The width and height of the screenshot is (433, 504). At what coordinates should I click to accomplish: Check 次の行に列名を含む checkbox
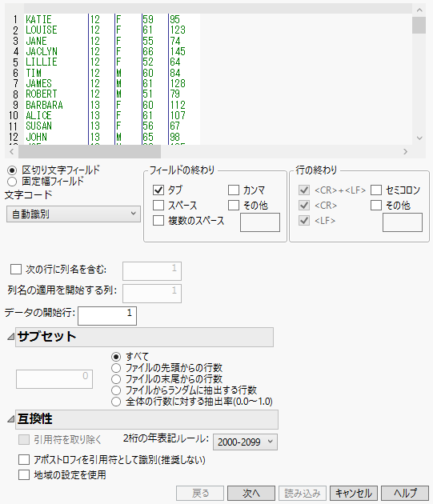(16, 270)
